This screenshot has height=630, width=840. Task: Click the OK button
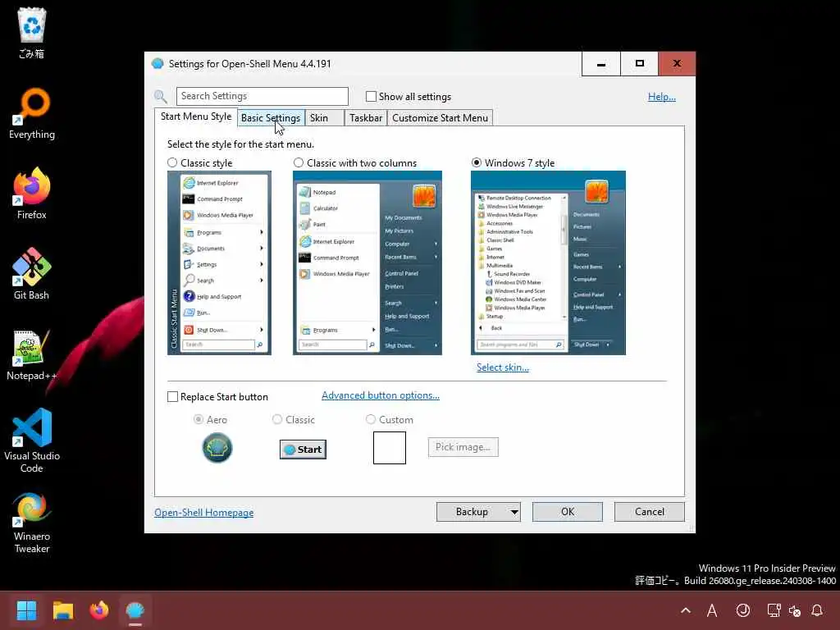point(568,512)
